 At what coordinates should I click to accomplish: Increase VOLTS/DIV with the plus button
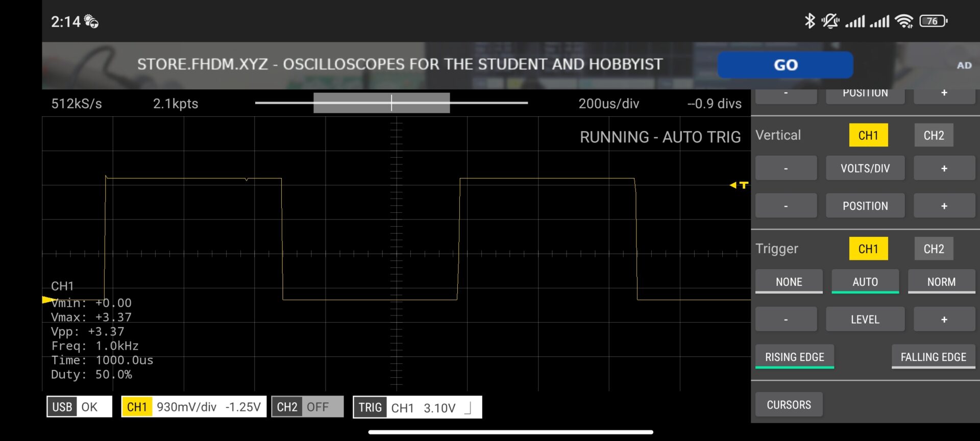944,168
